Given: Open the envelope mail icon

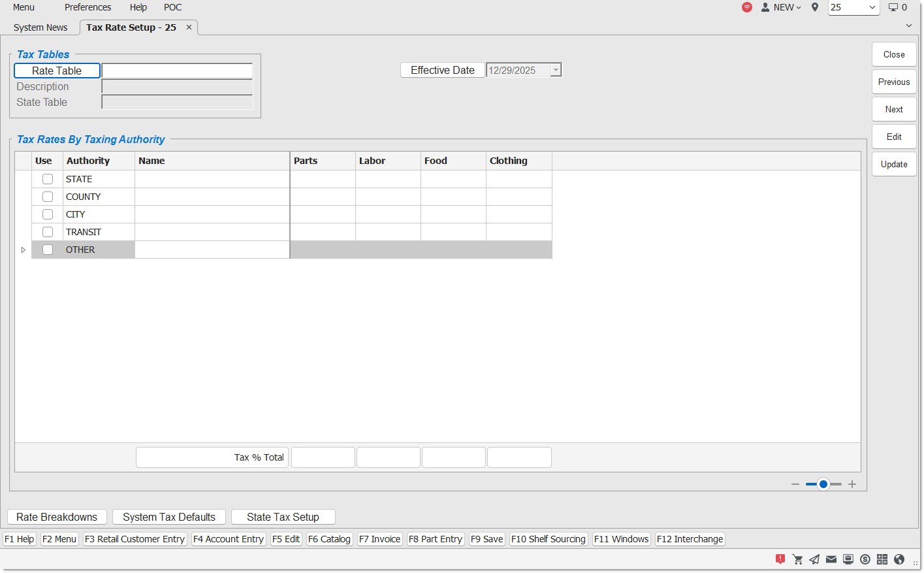Looking at the screenshot, I should click(831, 559).
